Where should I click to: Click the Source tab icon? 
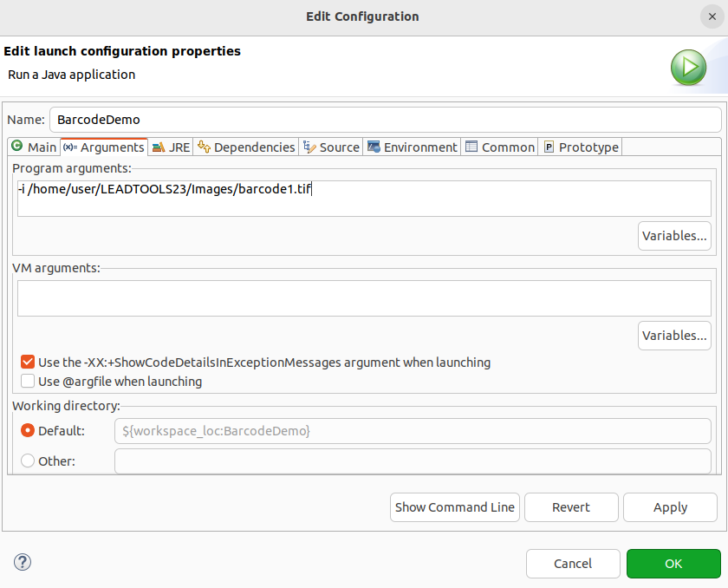click(x=309, y=147)
